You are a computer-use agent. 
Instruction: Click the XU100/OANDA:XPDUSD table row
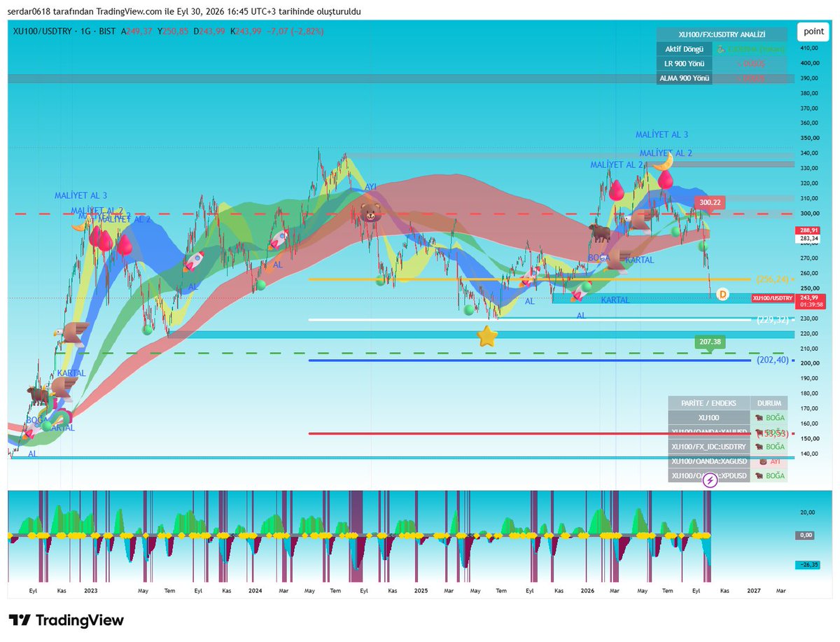coord(727,476)
